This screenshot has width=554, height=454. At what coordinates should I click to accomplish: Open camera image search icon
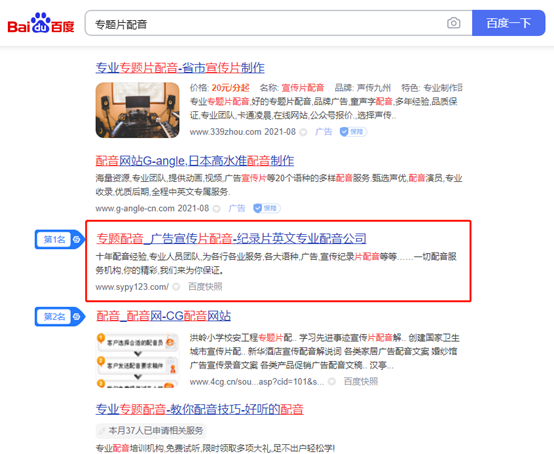click(x=454, y=23)
